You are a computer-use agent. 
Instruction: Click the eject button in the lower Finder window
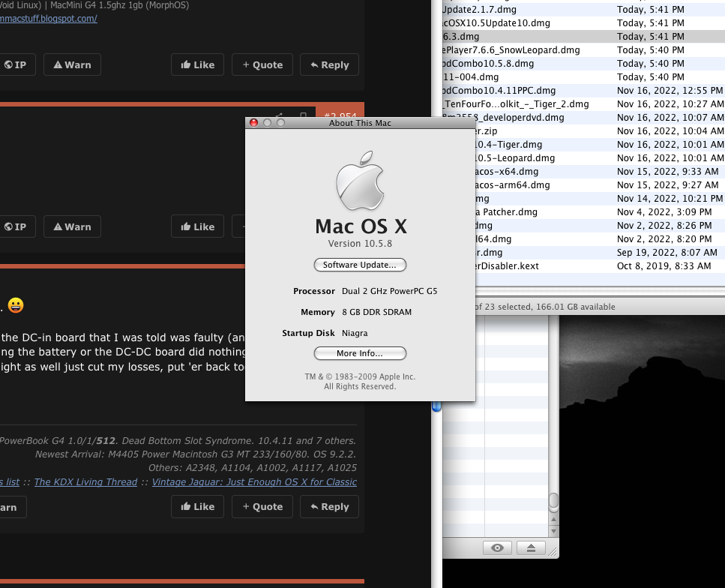[x=531, y=548]
